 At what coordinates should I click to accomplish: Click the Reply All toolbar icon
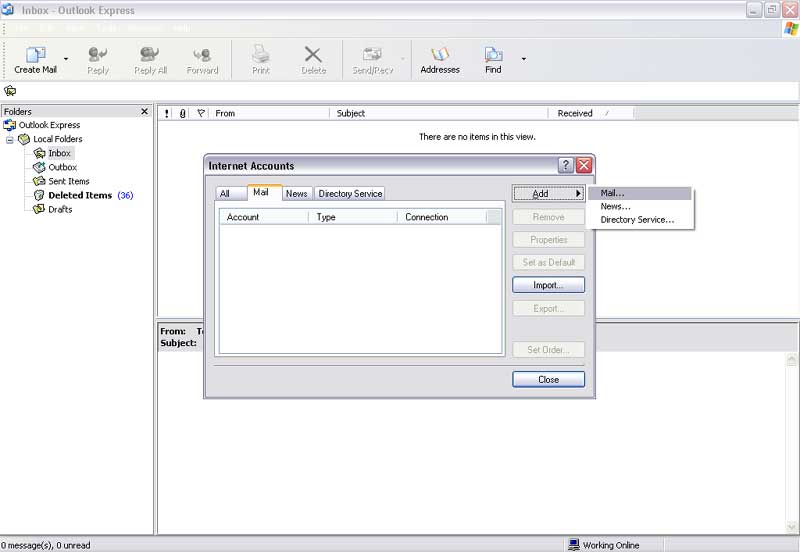click(151, 60)
